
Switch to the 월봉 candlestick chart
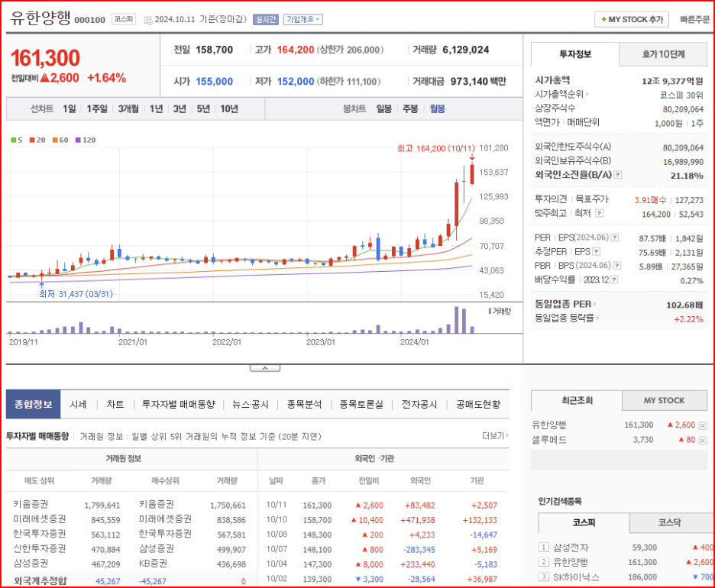tap(437, 109)
